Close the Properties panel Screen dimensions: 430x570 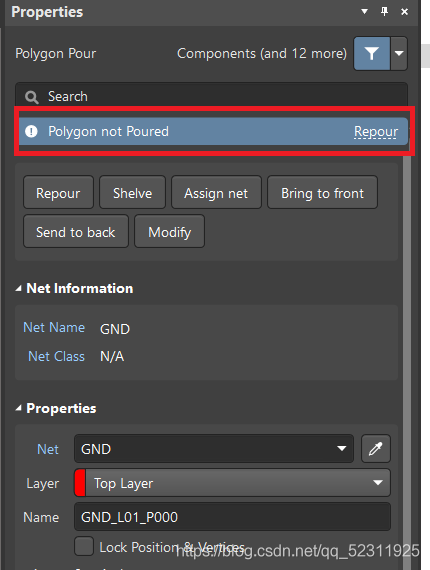404,12
